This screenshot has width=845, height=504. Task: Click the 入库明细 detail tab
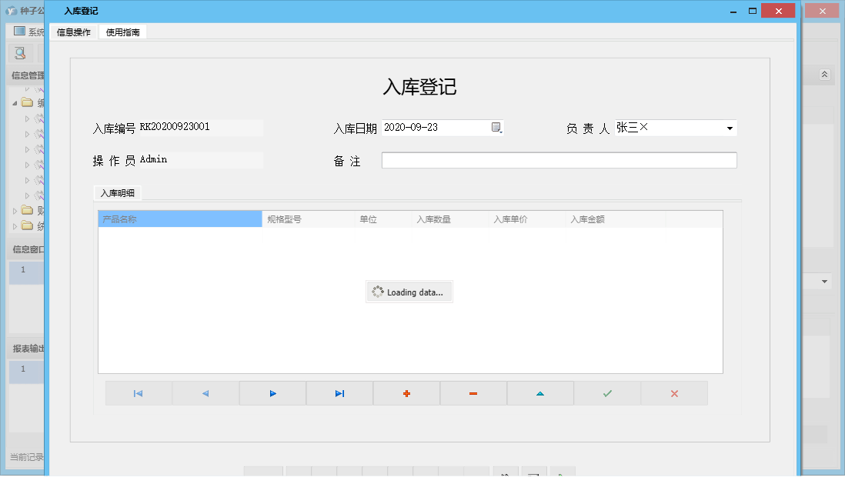[x=117, y=193]
